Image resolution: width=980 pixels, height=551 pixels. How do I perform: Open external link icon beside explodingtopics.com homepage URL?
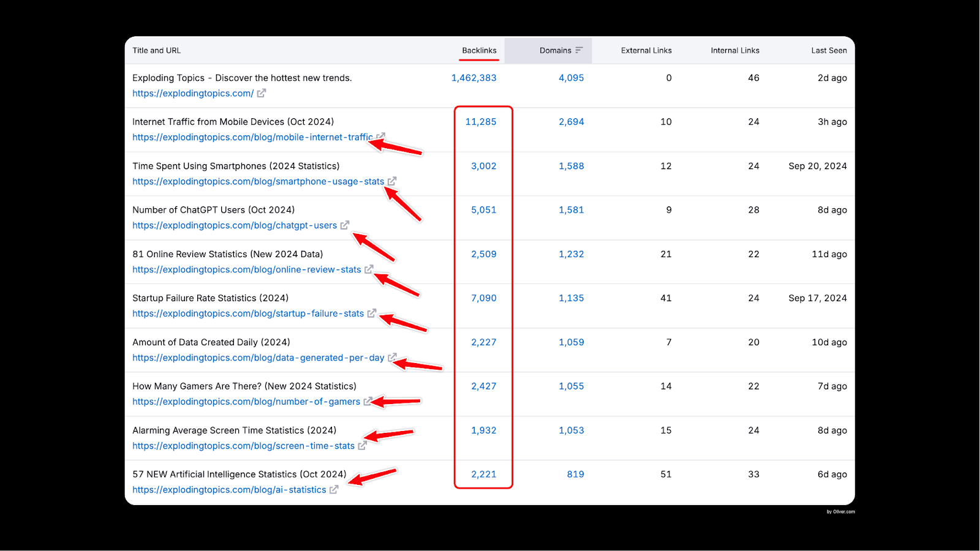point(262,93)
